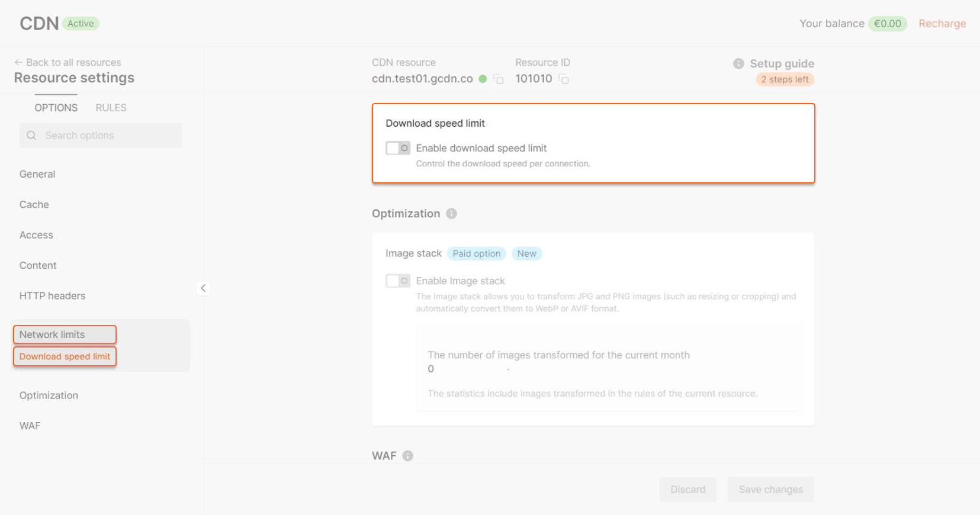
Task: Collapse the settings sidebar with the chevron
Action: (x=204, y=288)
